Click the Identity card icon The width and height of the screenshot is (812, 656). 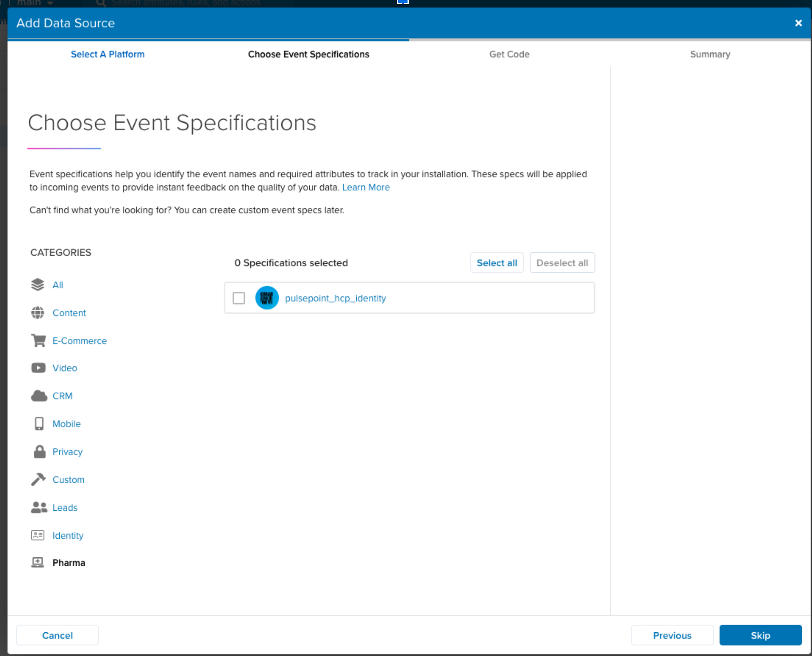click(x=37, y=535)
